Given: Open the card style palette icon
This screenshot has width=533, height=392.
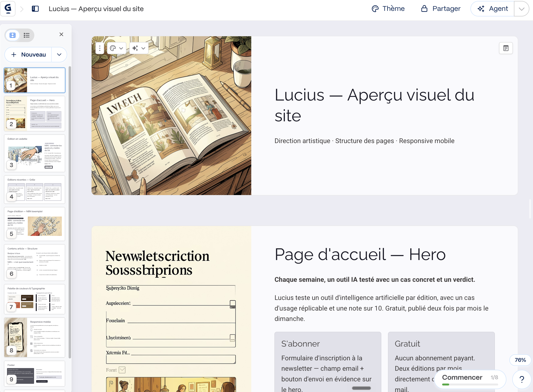Looking at the screenshot, I should (113, 48).
